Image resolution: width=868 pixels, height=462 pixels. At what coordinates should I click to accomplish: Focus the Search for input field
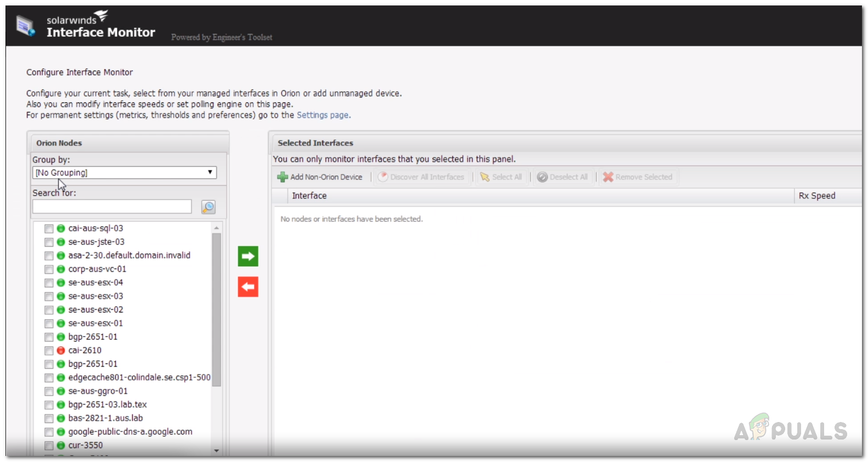(x=112, y=207)
